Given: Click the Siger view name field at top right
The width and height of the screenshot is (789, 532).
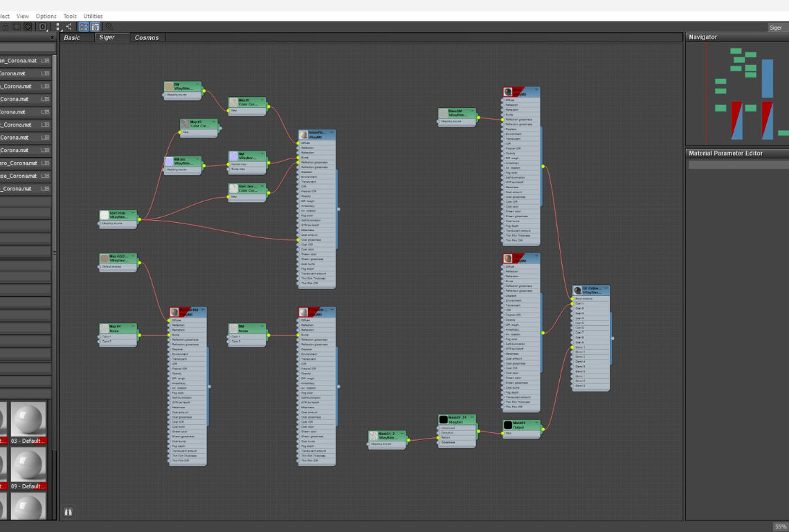Looking at the screenshot, I should [778, 28].
